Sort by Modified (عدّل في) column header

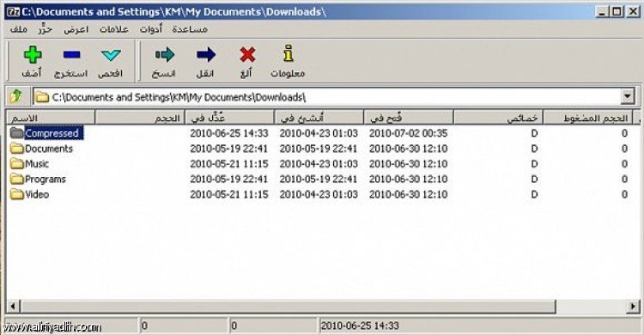(x=229, y=118)
